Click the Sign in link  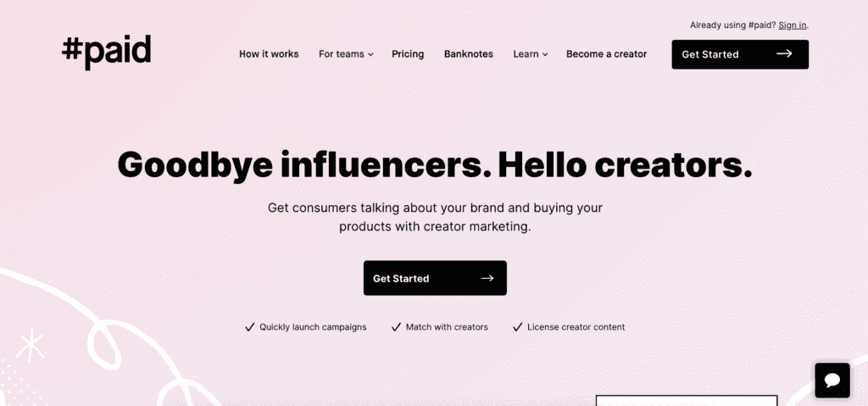(793, 25)
